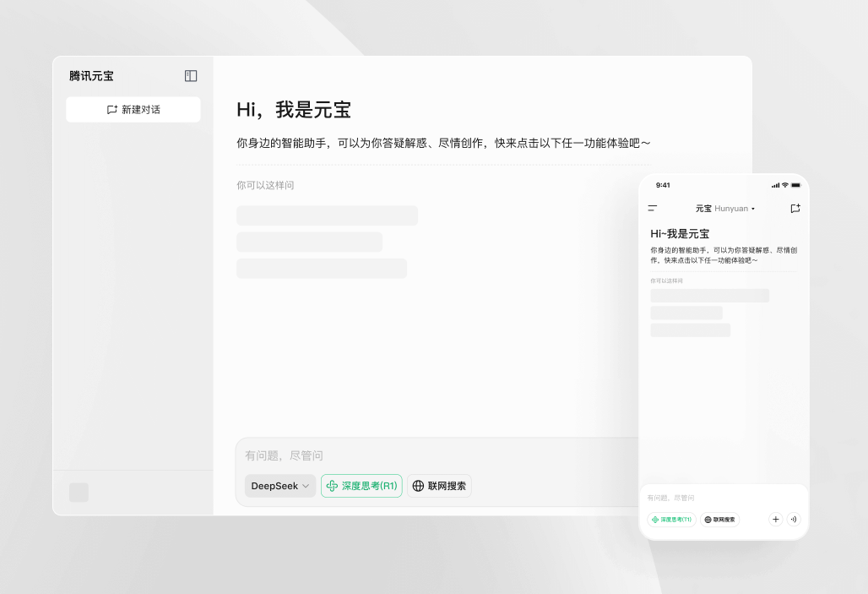Click the phone intro text 你身边的智能助手
Viewport: 868px width, 594px height.
click(724, 255)
